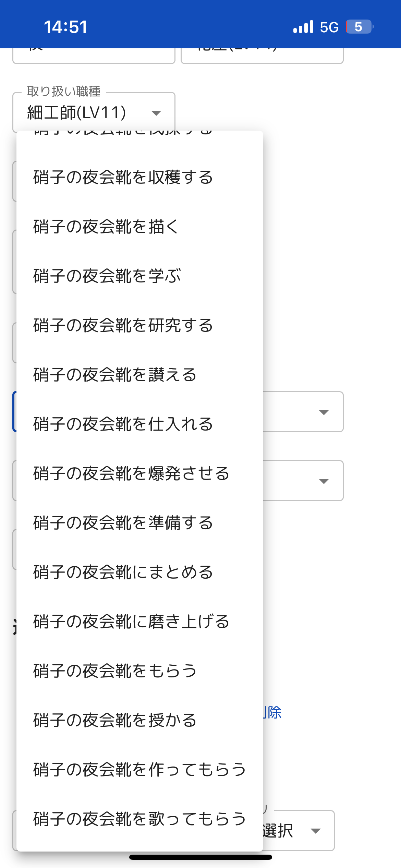The height and width of the screenshot is (868, 401).
Task: Expand the upper right dropdown behind the list
Action: pos(324,412)
